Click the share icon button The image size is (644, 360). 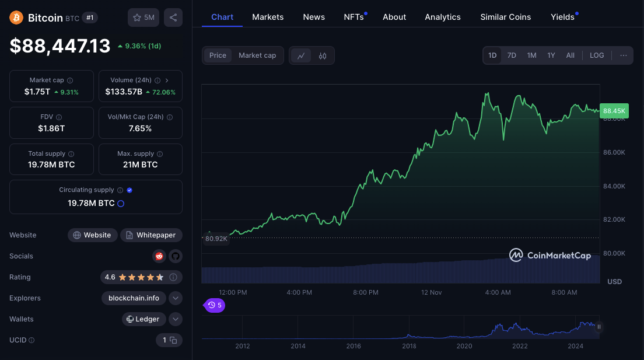click(173, 18)
